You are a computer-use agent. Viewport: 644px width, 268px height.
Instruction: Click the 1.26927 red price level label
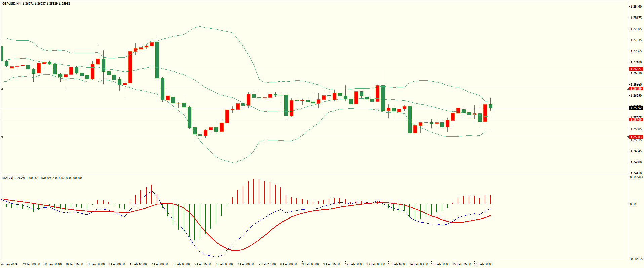coord(636,69)
